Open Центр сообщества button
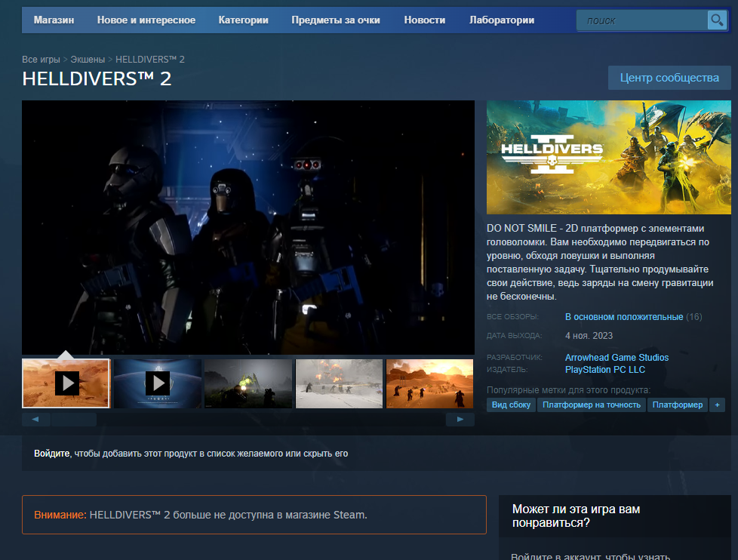Screen dimensions: 738x560 pos(669,78)
